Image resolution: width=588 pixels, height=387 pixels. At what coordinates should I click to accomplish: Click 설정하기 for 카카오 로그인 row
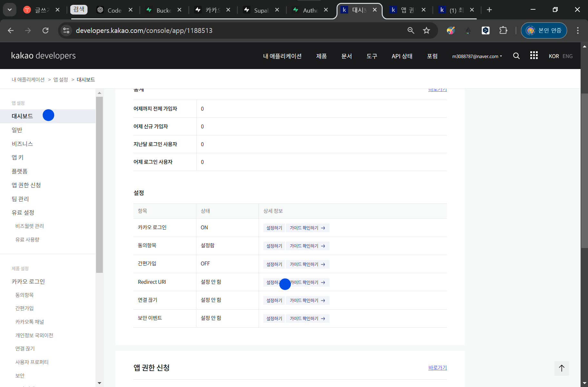point(274,228)
